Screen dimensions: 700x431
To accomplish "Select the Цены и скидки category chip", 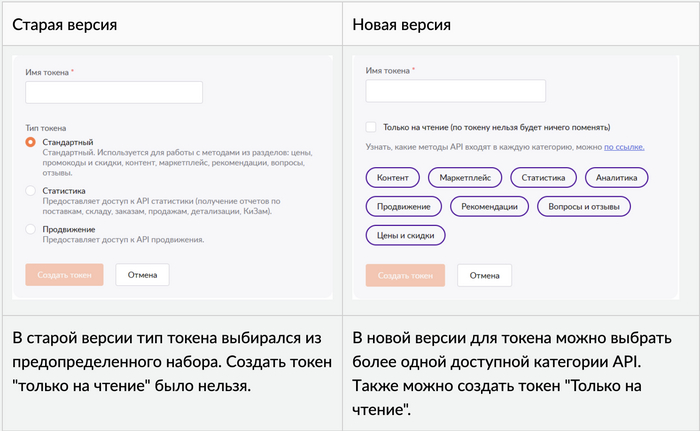I will pyautogui.click(x=405, y=236).
